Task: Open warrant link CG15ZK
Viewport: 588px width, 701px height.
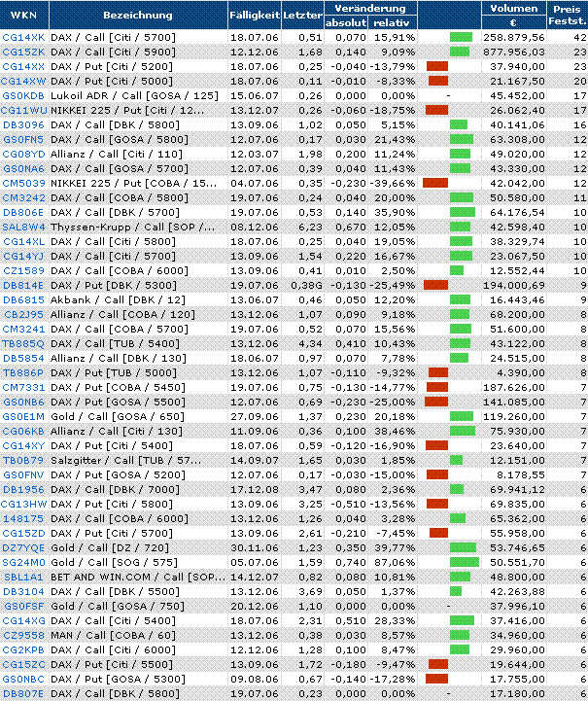Action: [23, 52]
